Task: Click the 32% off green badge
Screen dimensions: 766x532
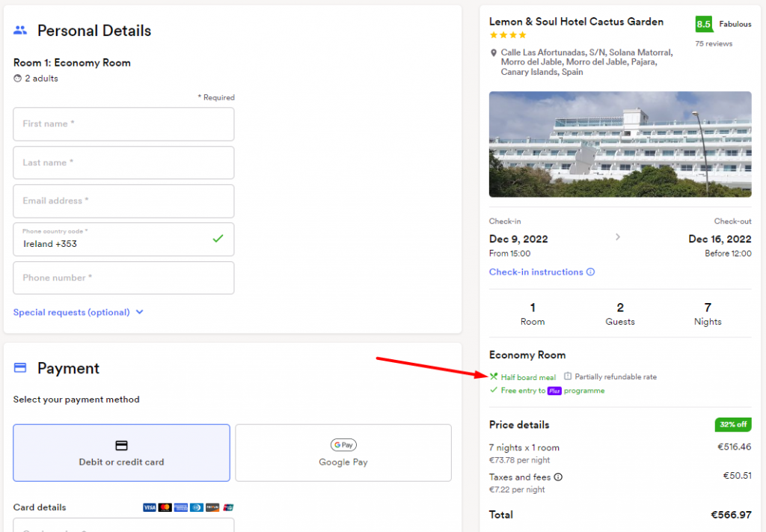Action: (x=733, y=424)
